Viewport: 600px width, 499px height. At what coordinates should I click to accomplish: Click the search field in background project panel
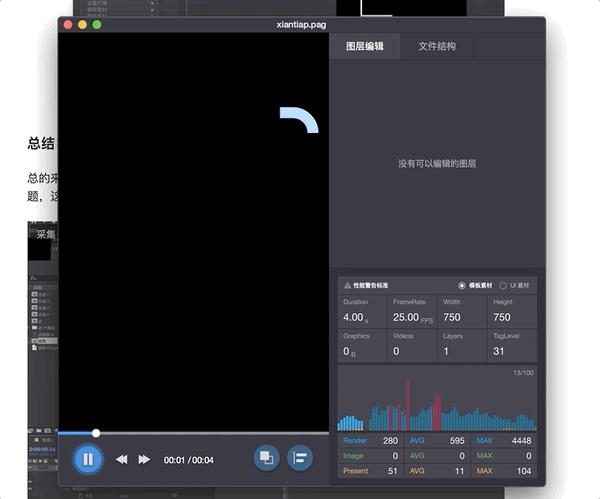click(43, 278)
